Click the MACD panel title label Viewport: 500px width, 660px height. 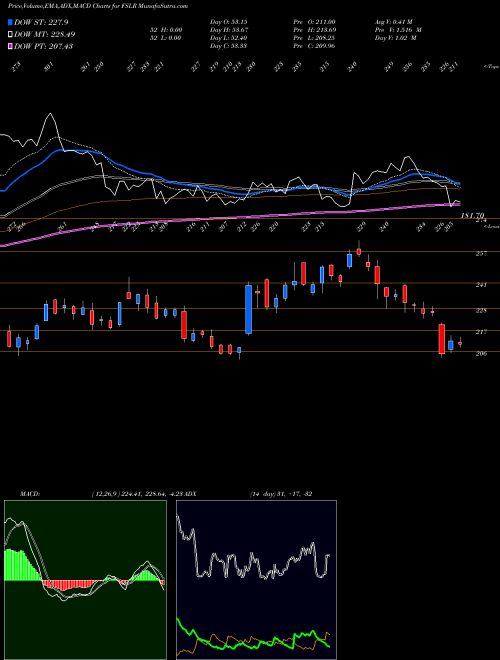click(30, 494)
